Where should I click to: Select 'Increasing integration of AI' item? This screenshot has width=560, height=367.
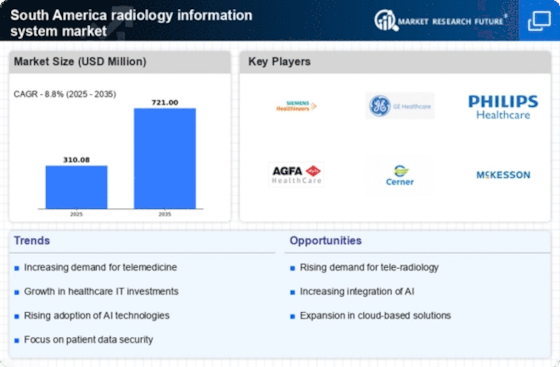pos(357,291)
